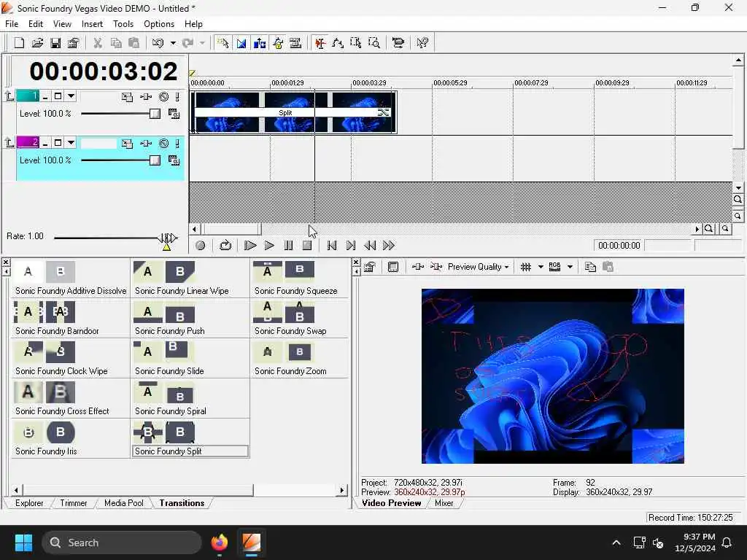Go to start of project button
This screenshot has height=560, width=747.
coord(332,245)
